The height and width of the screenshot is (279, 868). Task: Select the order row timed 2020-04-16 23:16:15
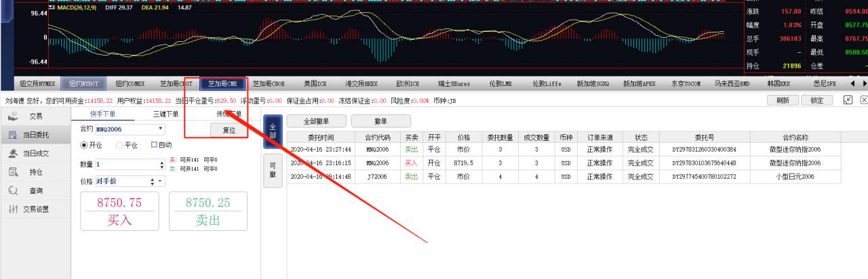point(564,163)
